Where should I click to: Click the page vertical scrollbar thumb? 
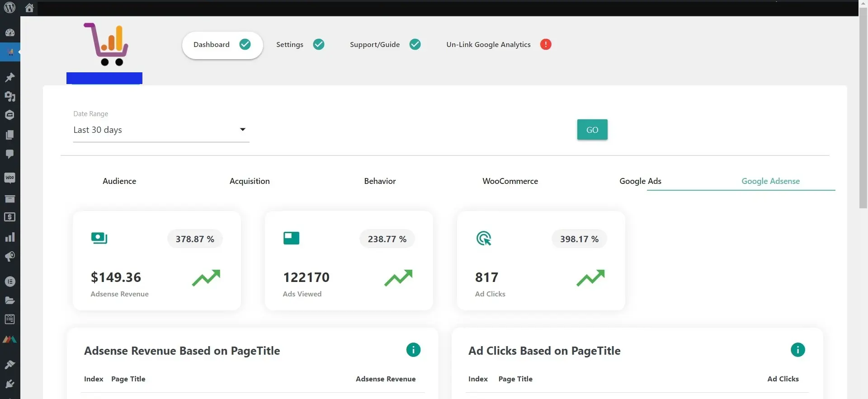pos(863,108)
